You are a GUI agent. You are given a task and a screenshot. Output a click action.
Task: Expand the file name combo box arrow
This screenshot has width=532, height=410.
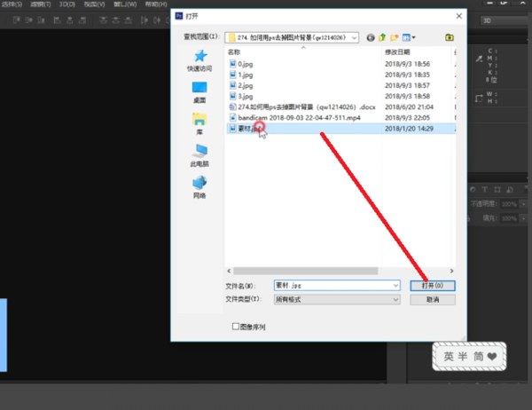395,286
